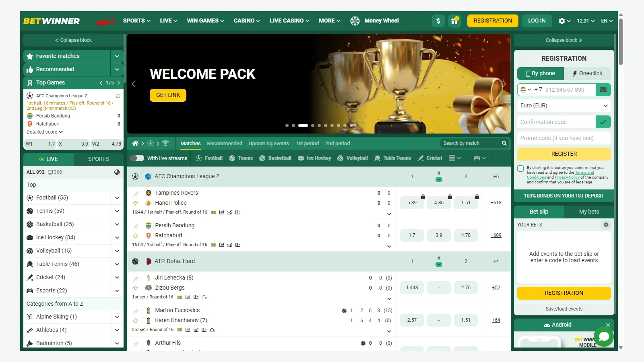Open the SPORTS menu

pos(137,21)
